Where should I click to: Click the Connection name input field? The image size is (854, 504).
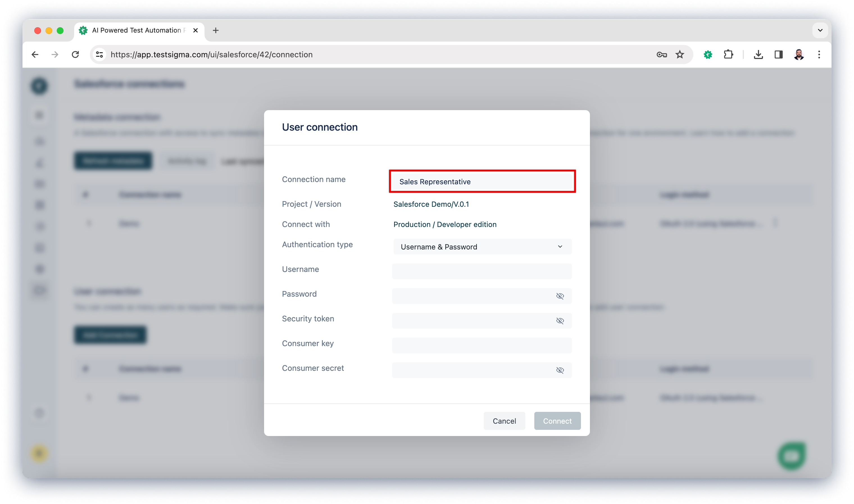click(x=482, y=182)
